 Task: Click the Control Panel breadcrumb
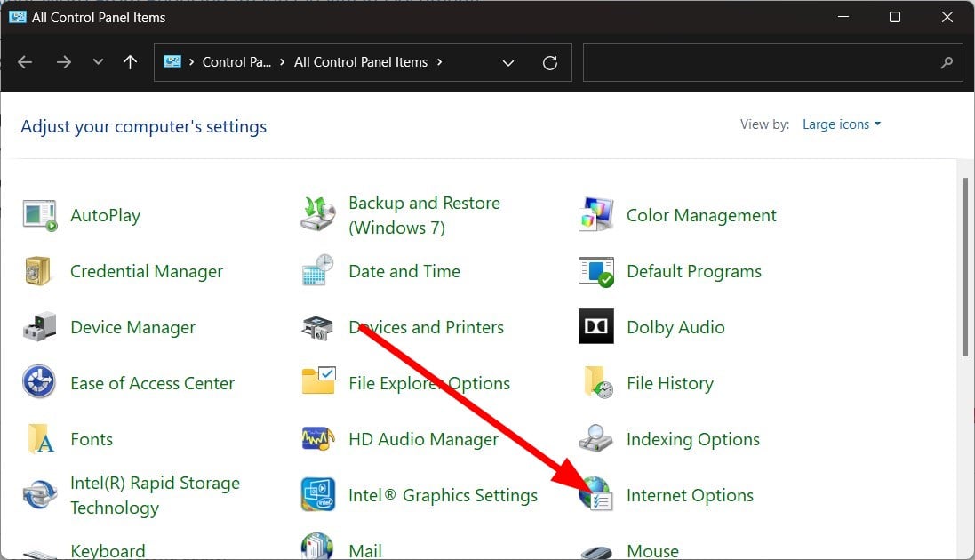pos(237,62)
